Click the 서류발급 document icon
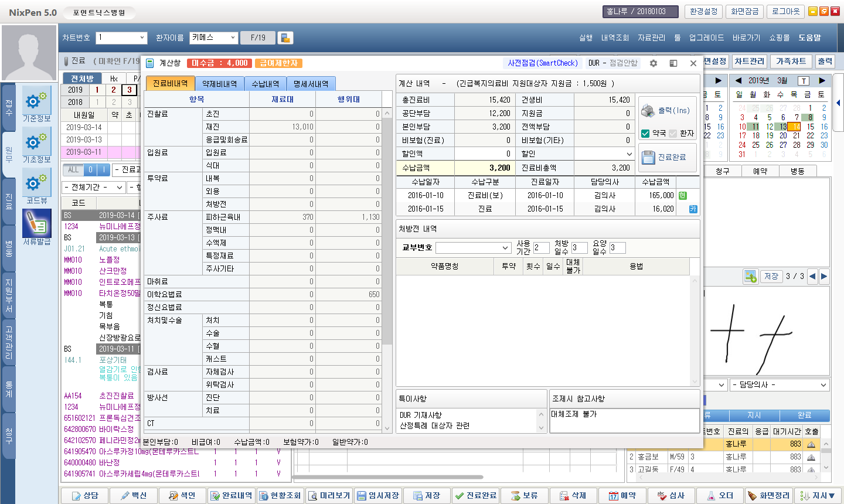Viewport: 844px width, 504px height. (x=36, y=224)
